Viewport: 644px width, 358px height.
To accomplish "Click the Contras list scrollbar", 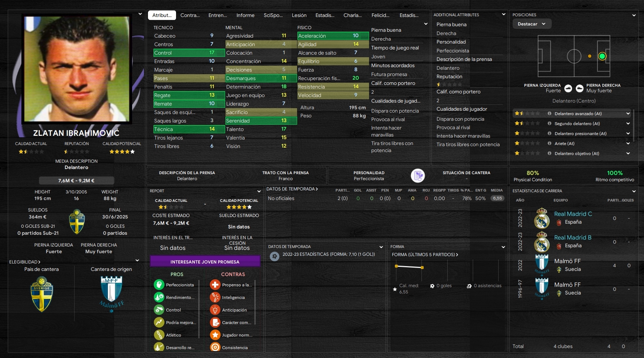I will click(255, 303).
